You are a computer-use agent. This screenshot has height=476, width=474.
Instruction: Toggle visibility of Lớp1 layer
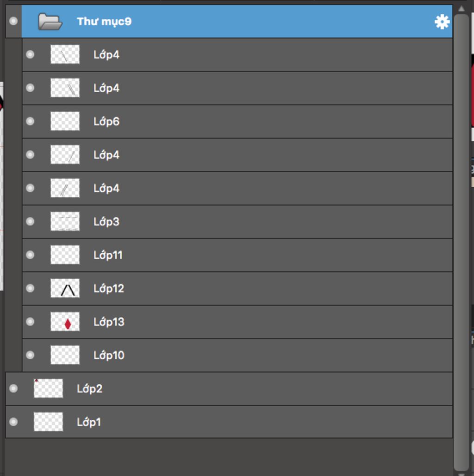(x=13, y=422)
